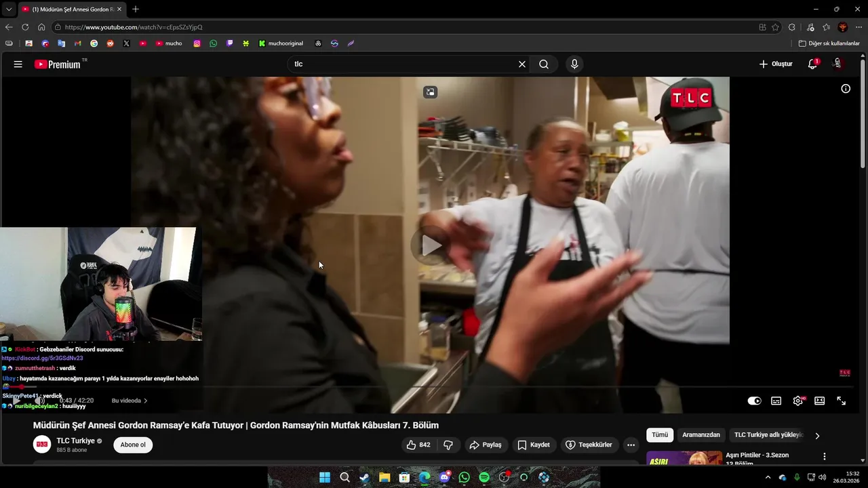Screen dimensions: 868x488
Task: Open the Gmail bookmark
Action: click(x=77, y=43)
